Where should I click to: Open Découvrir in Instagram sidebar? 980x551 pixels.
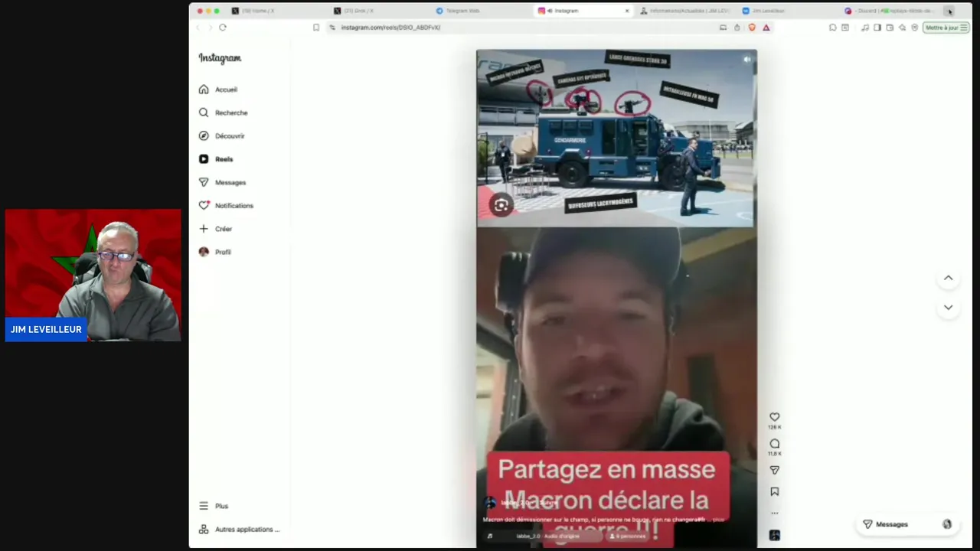(221, 135)
